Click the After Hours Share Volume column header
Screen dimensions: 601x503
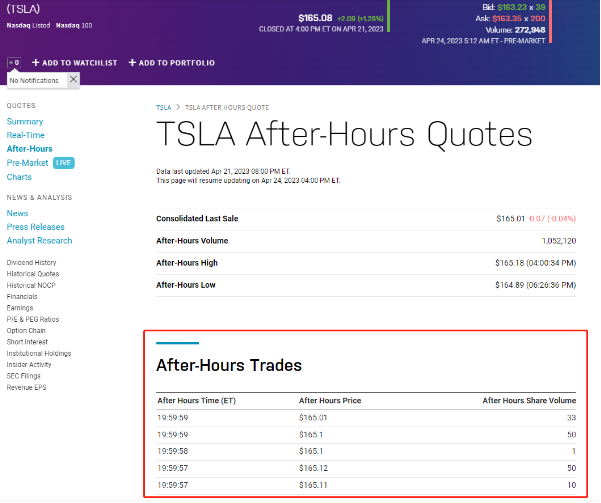[x=528, y=401]
